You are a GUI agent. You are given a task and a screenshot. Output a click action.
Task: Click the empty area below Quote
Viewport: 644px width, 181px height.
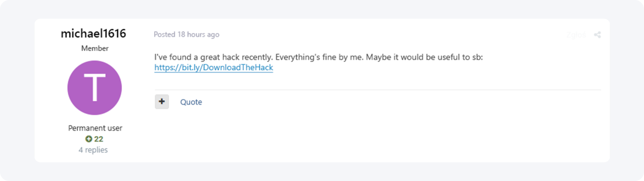(350, 137)
